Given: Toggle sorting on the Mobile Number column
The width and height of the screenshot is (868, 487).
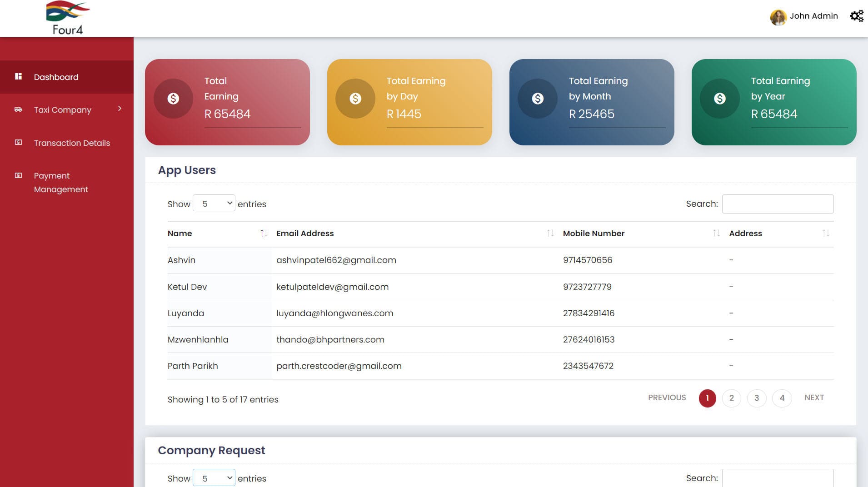Looking at the screenshot, I should [716, 234].
